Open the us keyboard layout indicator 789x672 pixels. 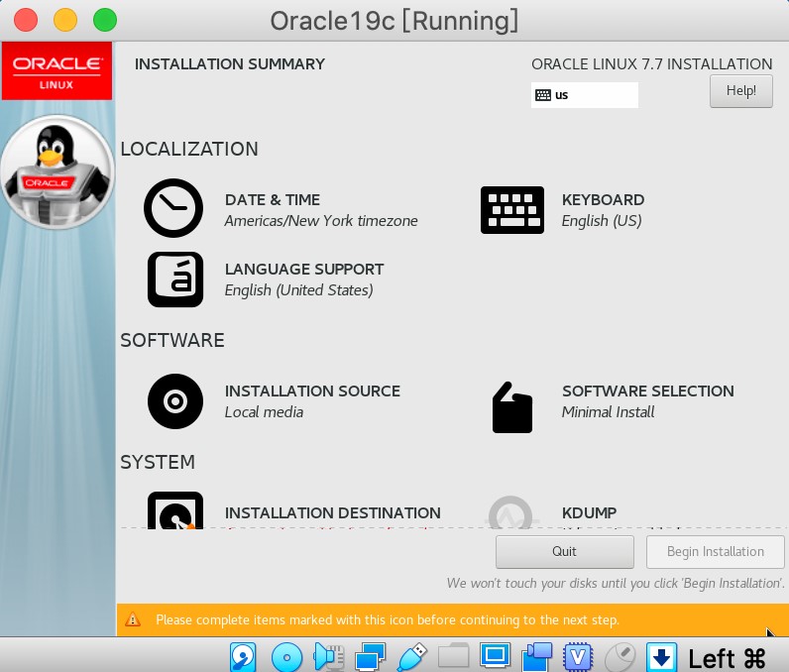tap(585, 95)
